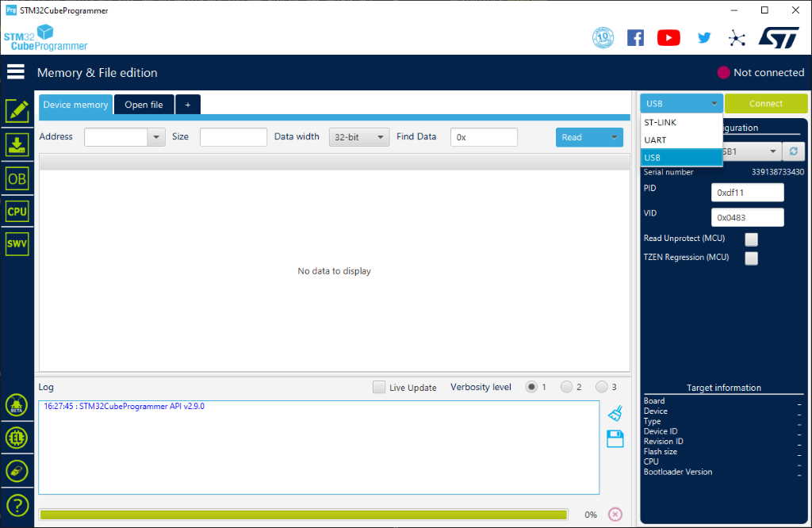Click the 10-year anniversary badge icon
812x528 pixels.
pyautogui.click(x=603, y=37)
